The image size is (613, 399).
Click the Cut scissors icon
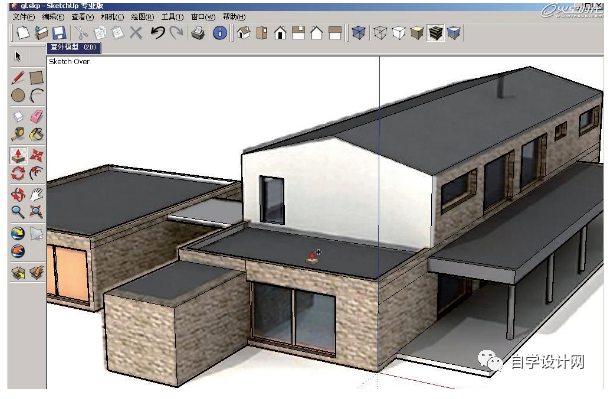81,33
